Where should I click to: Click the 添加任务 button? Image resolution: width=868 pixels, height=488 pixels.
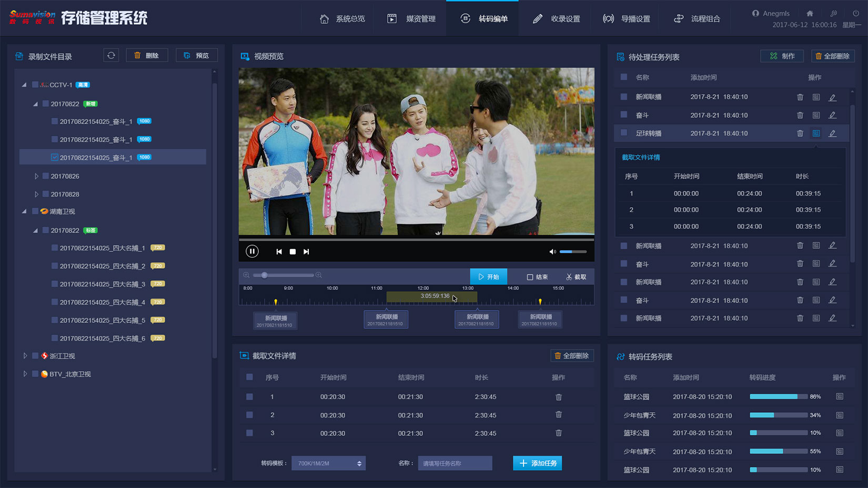click(537, 463)
